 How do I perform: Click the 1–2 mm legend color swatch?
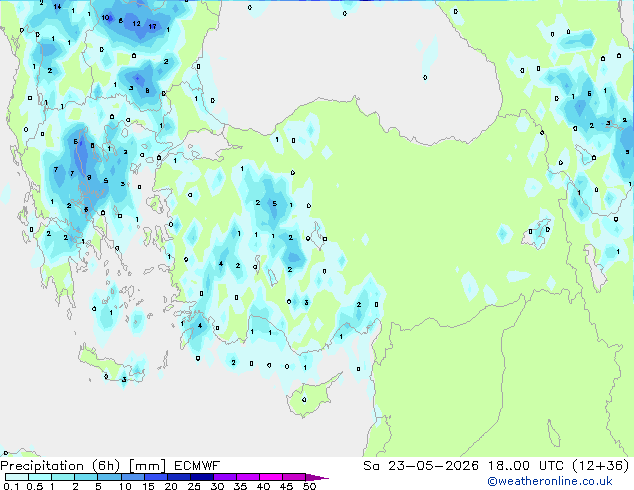(x=63, y=477)
